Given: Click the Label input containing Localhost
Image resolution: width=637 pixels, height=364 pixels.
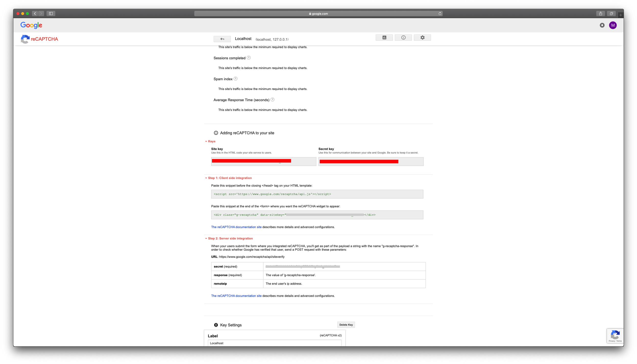Looking at the screenshot, I should [274, 343].
